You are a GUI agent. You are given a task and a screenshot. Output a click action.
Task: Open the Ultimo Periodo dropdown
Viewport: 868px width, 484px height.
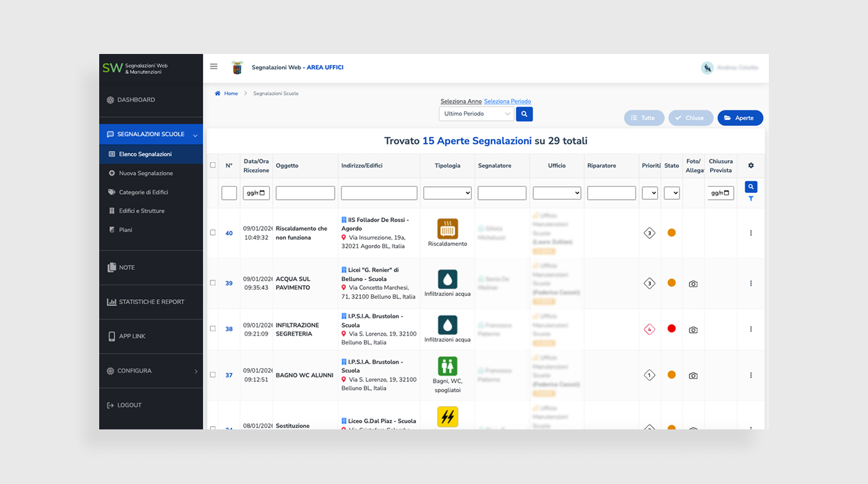(476, 114)
